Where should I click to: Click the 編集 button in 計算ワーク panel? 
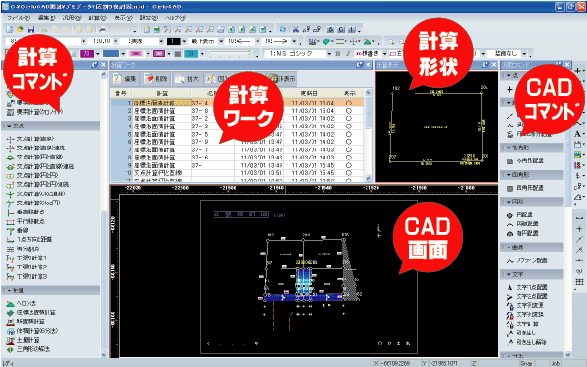click(x=125, y=79)
